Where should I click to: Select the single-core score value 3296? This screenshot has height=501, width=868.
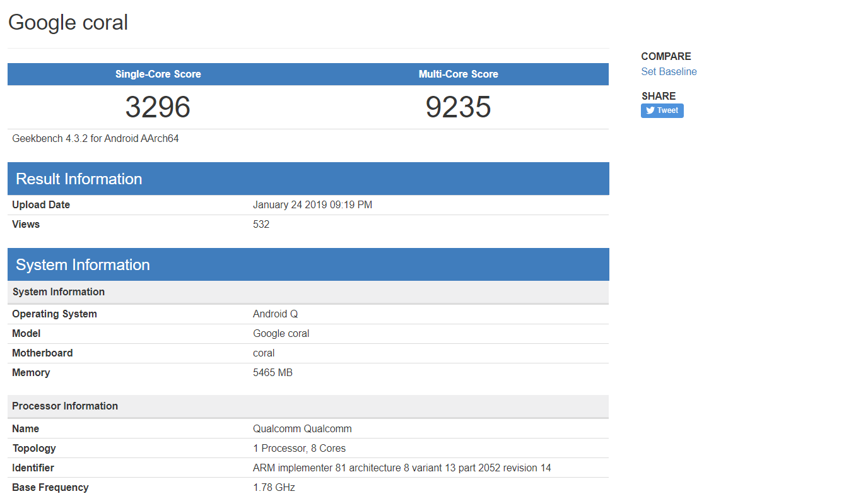158,107
